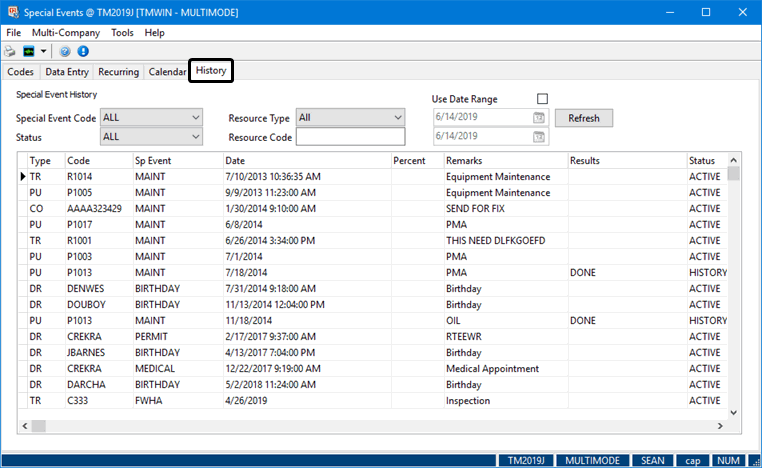Open the arrow beside the monitor icon

pyautogui.click(x=44, y=51)
